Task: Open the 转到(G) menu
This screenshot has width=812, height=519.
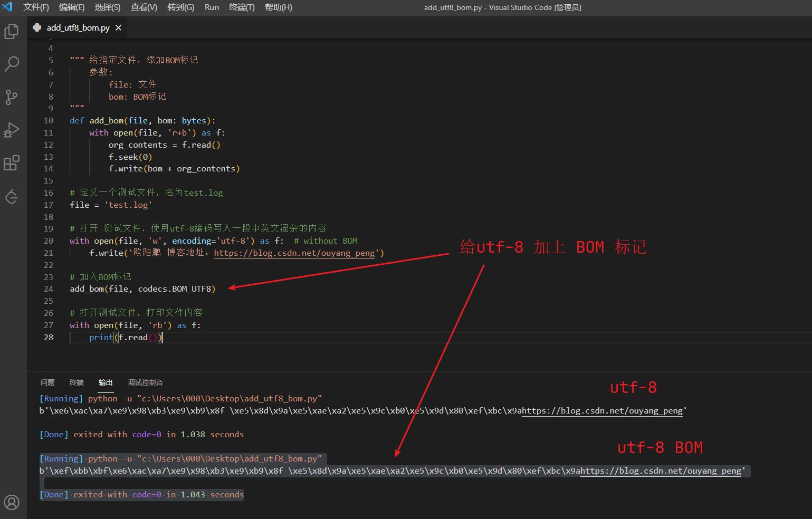Action: pyautogui.click(x=181, y=7)
